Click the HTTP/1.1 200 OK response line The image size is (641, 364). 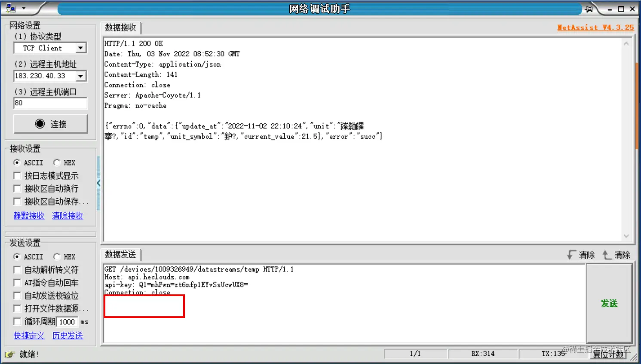pos(134,43)
